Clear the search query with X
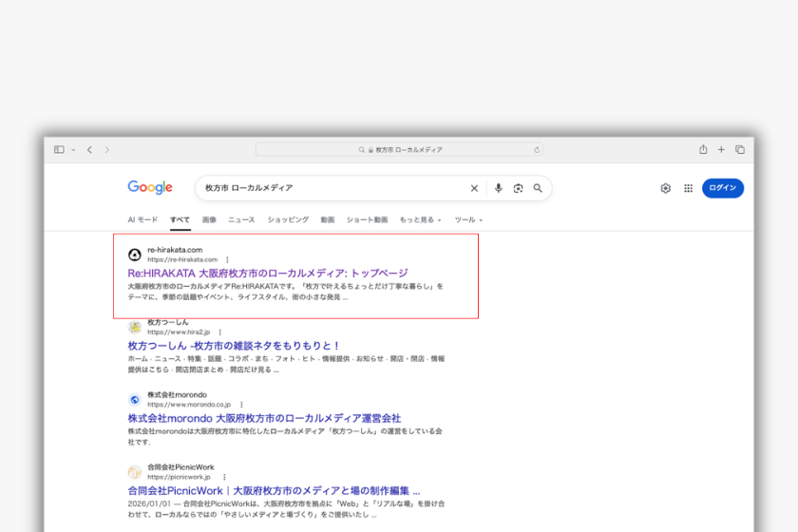This screenshot has height=532, width=798. tap(474, 188)
